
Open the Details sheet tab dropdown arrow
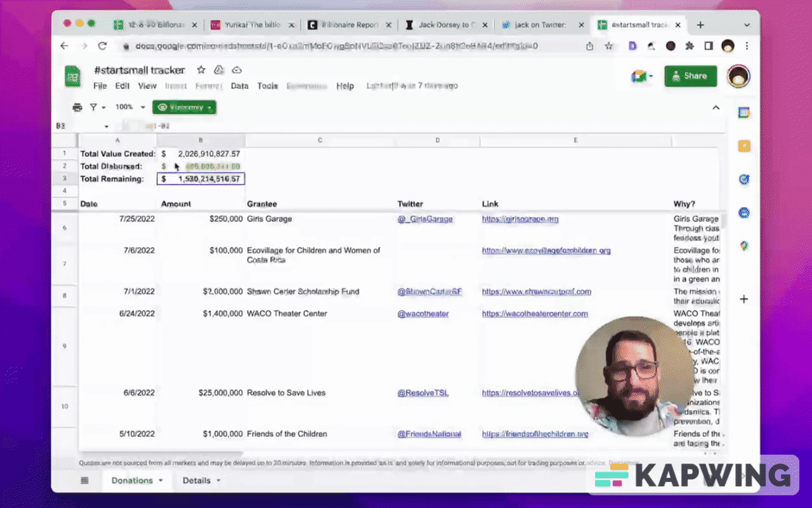pos(218,481)
